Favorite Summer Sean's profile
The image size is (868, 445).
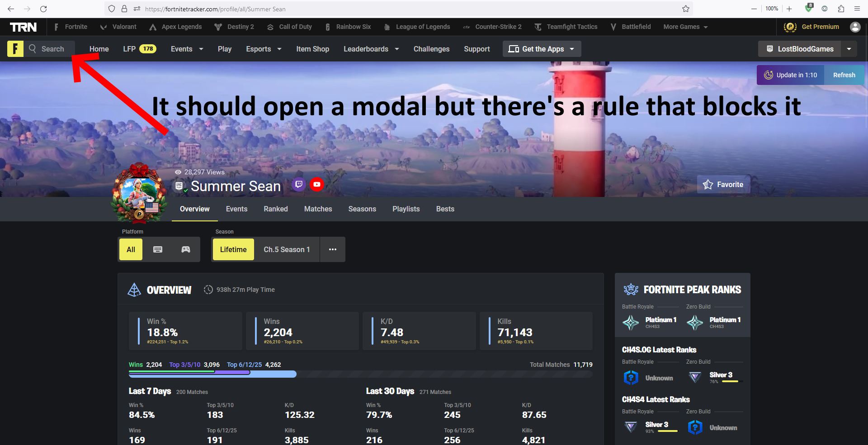[723, 184]
